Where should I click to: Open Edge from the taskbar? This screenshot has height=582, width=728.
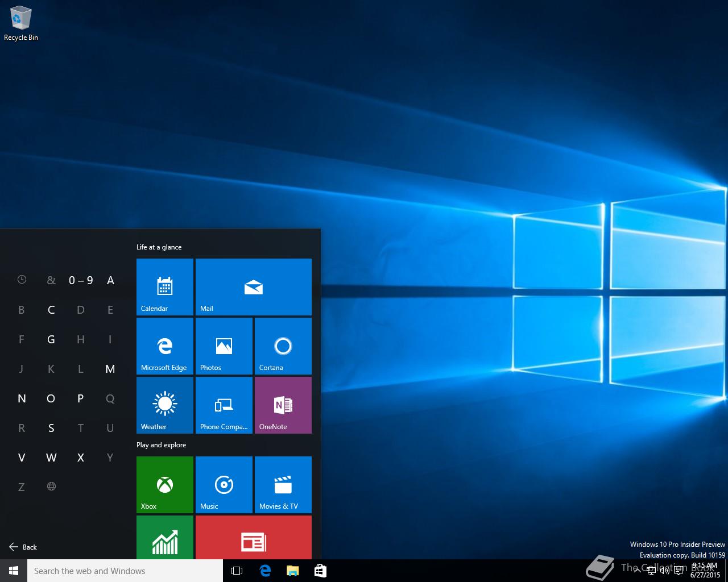coord(265,571)
